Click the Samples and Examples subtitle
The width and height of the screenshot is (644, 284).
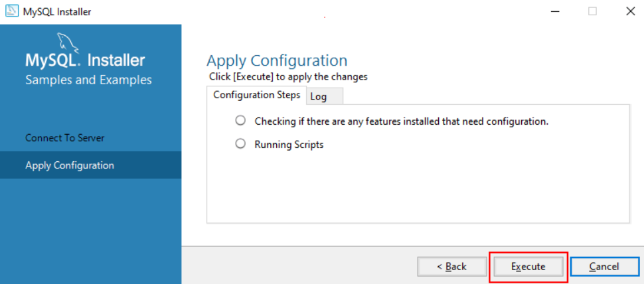point(89,80)
